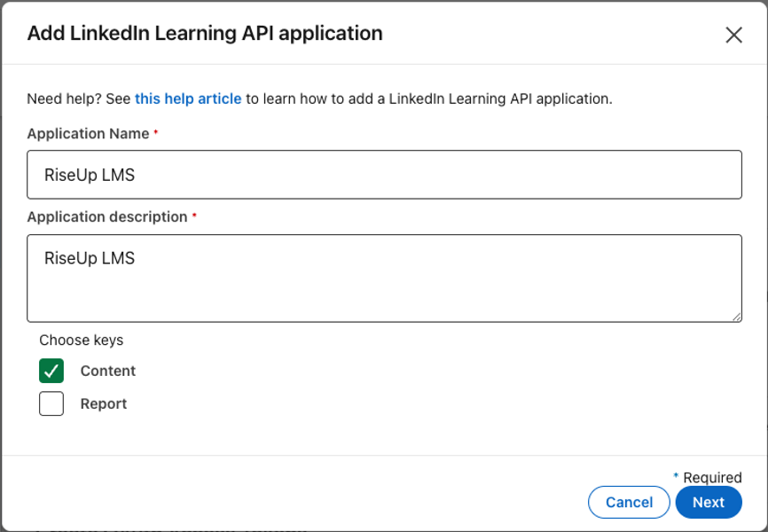Click the Next button to continue
This screenshot has height=532, width=768.
(x=709, y=502)
